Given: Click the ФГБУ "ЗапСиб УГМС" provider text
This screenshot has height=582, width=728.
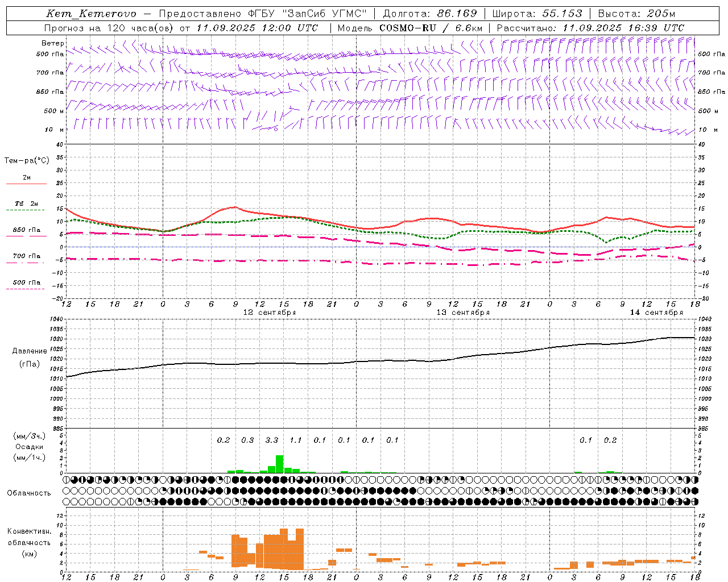Looking at the screenshot, I should pos(308,14).
